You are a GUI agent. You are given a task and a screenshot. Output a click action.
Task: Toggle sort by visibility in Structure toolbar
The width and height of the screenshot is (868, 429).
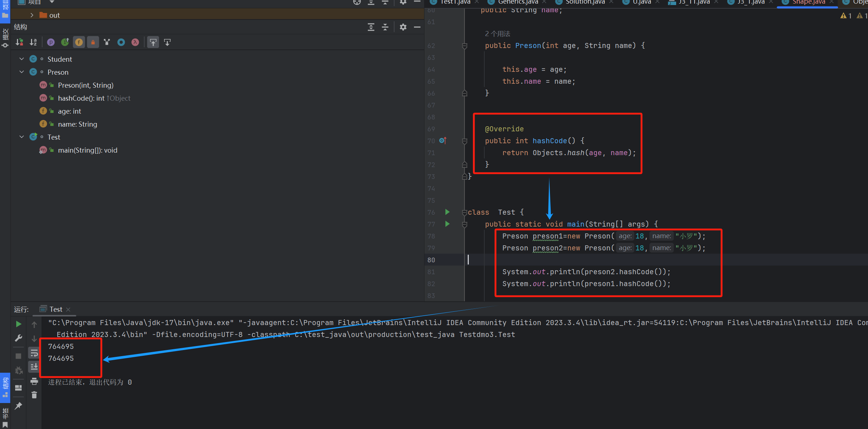point(19,42)
